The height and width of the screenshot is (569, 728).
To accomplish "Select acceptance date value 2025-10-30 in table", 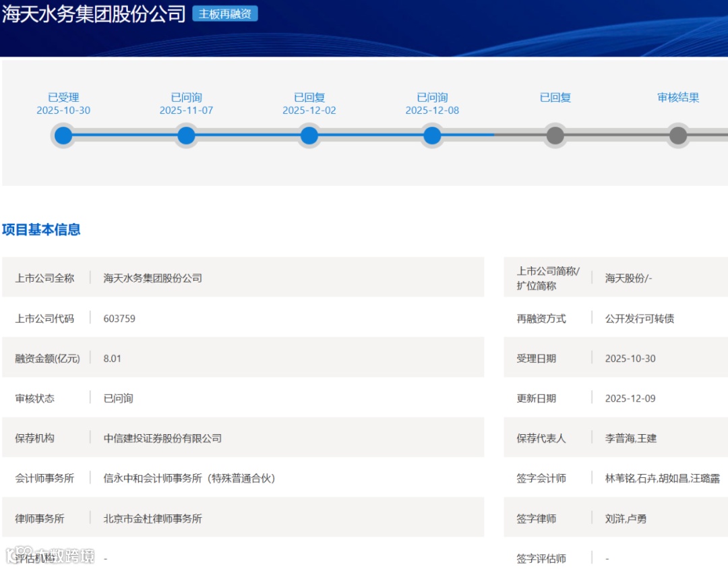I will [630, 359].
